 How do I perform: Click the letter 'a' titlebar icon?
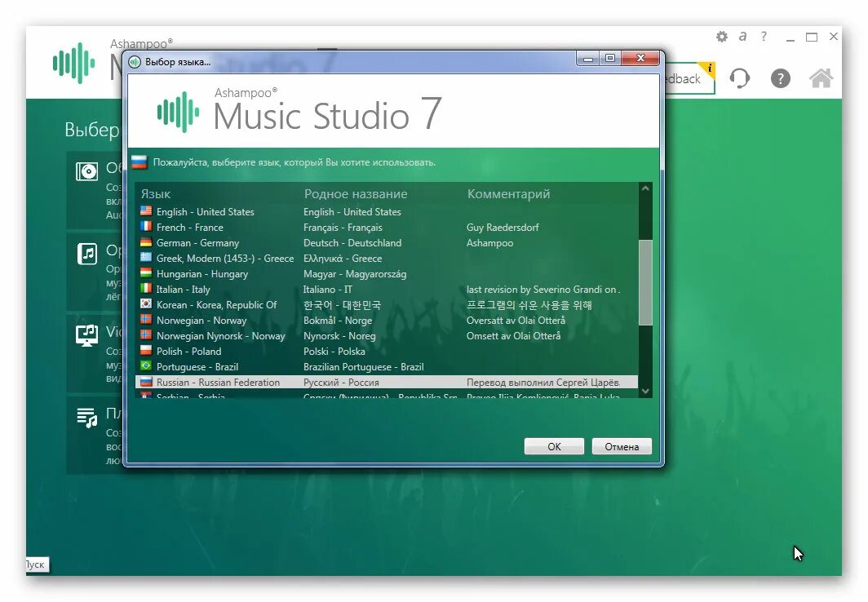click(742, 37)
